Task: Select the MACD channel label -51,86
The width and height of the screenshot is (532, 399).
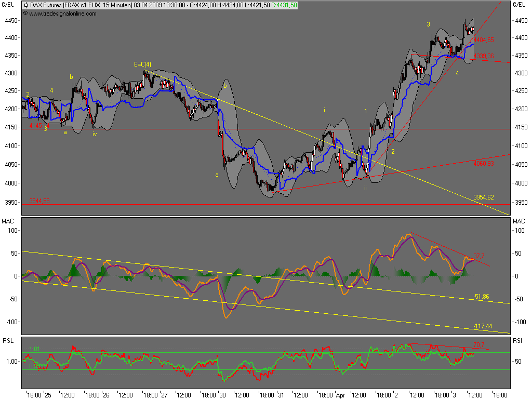Action: pos(481,297)
